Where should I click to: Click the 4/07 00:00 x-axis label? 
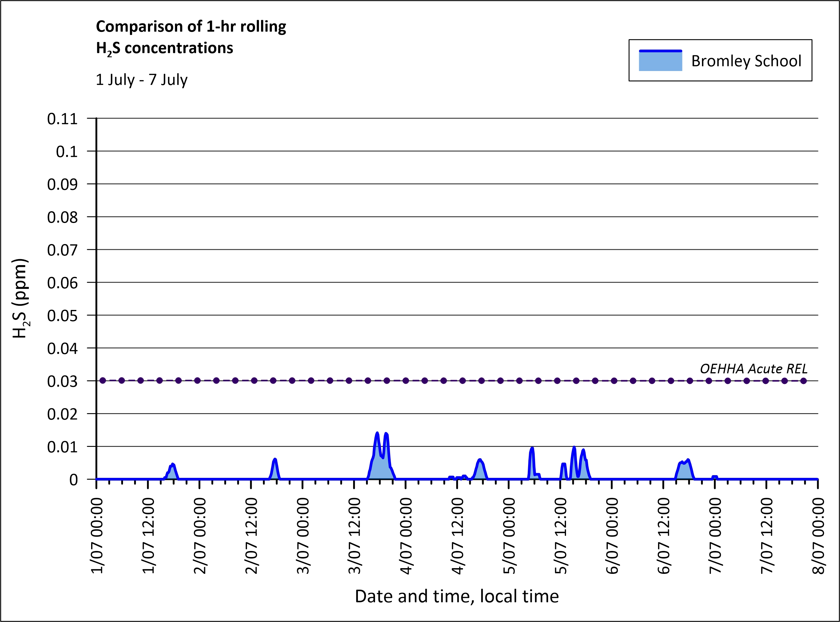[x=406, y=535]
